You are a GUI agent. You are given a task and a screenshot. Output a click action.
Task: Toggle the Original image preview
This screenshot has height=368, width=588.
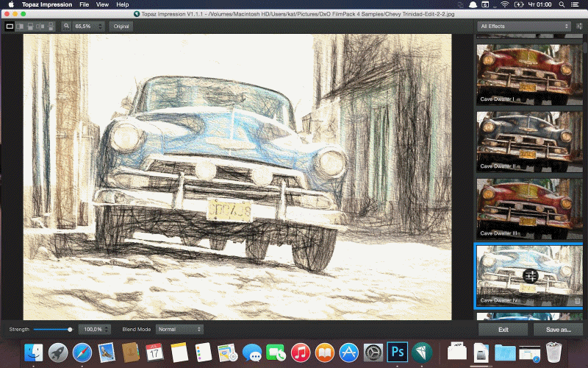[120, 26]
